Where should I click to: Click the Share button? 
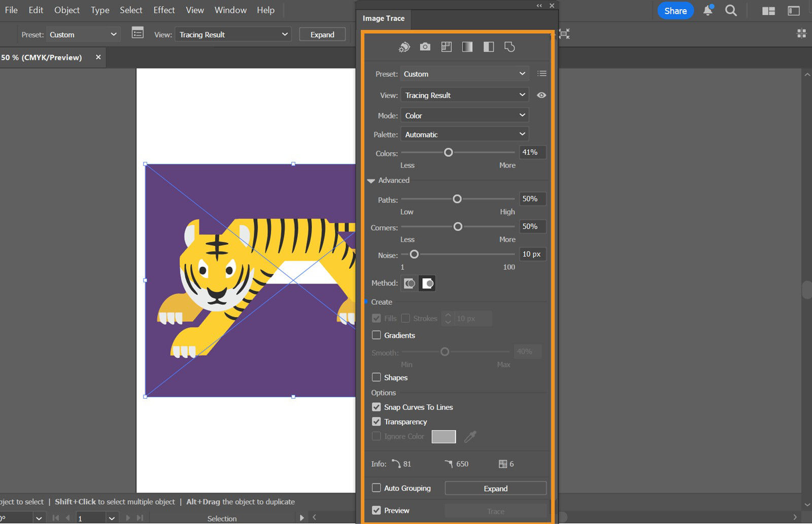point(675,10)
